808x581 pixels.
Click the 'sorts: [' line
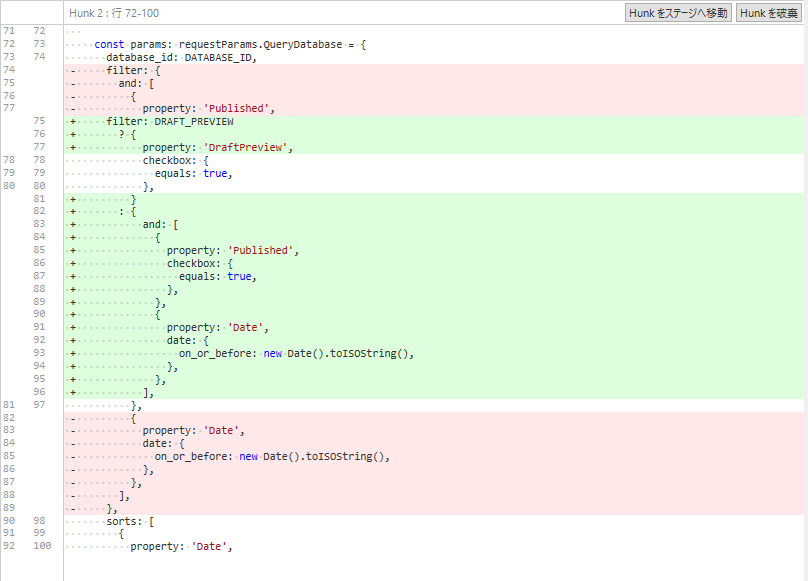click(130, 520)
